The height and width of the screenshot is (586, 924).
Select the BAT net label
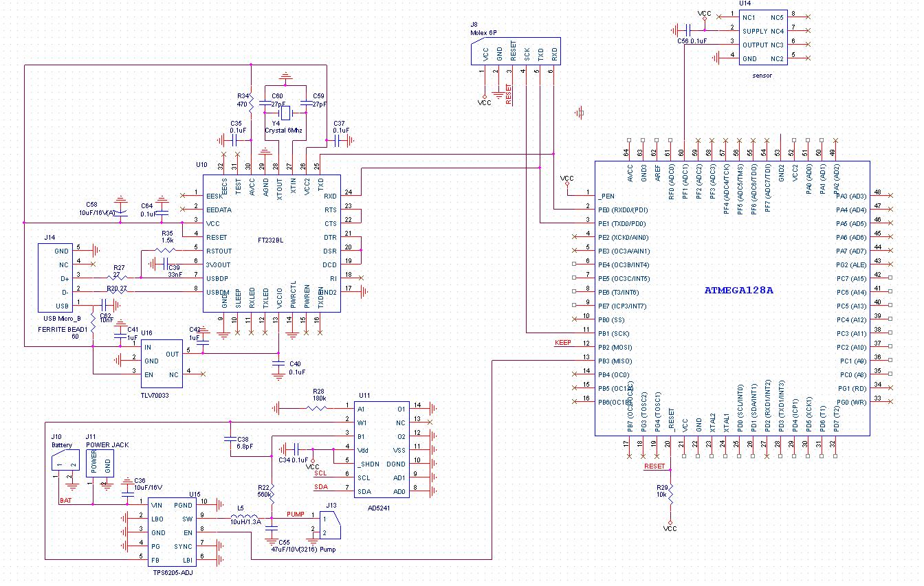tap(65, 500)
